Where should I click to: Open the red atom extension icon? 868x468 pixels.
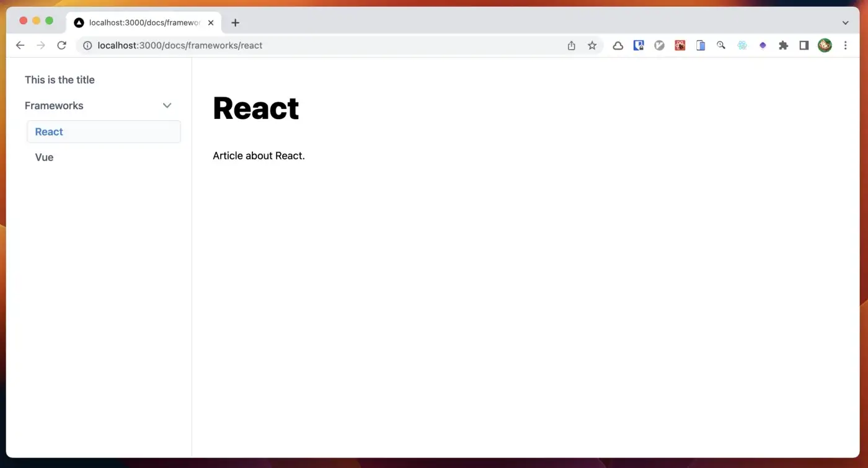pyautogui.click(x=680, y=45)
